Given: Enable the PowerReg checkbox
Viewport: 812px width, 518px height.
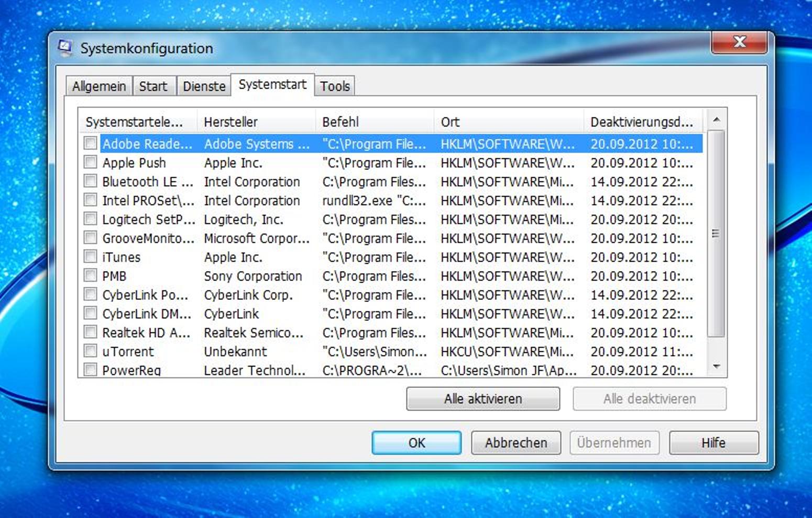Looking at the screenshot, I should 91,370.
